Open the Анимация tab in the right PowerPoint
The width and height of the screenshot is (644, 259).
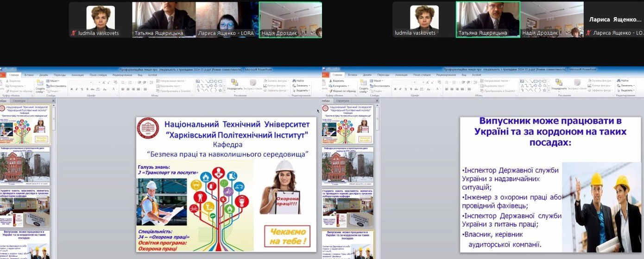click(401, 75)
